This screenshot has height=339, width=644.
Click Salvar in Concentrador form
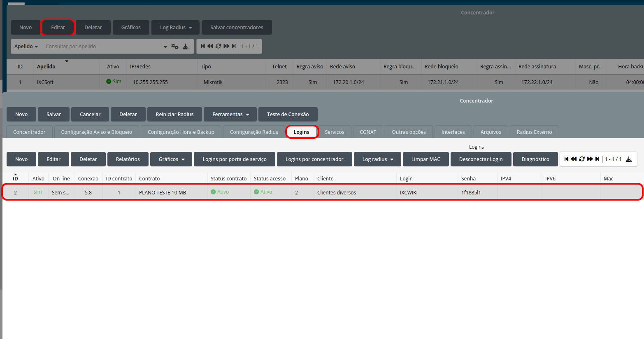click(53, 115)
